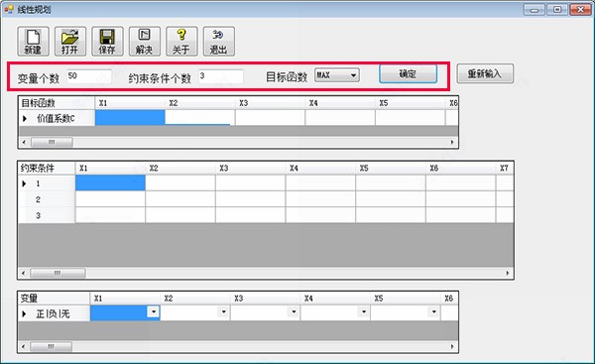Open the 关于 (About) question mark icon
The height and width of the screenshot is (364, 595).
[181, 42]
